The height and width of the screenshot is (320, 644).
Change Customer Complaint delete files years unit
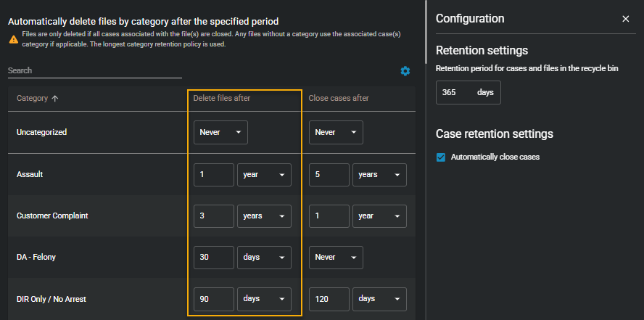(264, 216)
